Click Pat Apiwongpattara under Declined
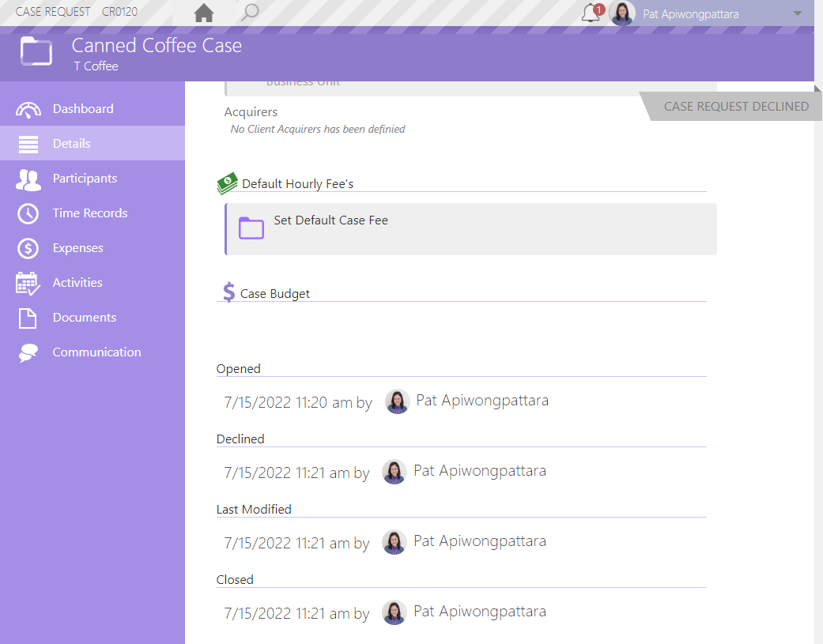Screen dimensions: 823x644 (x=479, y=470)
